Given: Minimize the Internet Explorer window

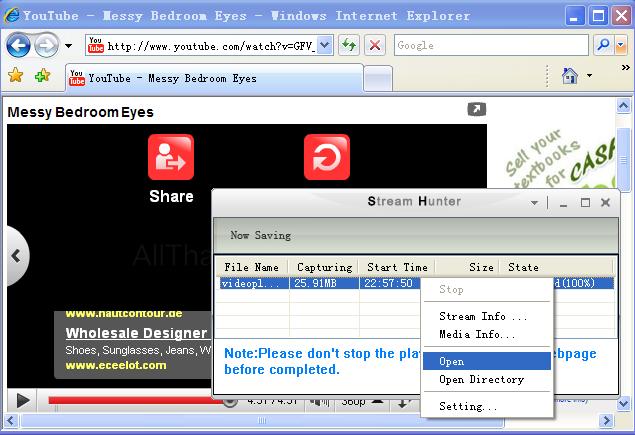Looking at the screenshot, I should 574,17.
